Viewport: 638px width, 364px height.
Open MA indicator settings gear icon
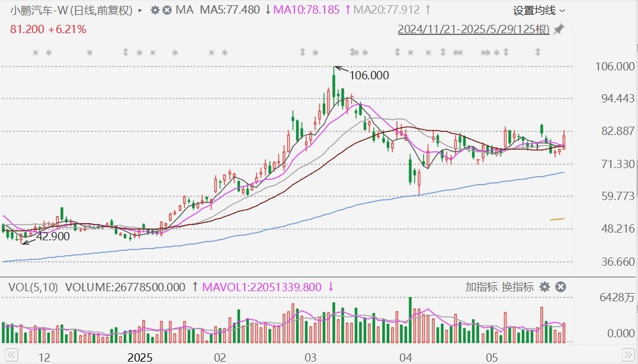click(155, 10)
